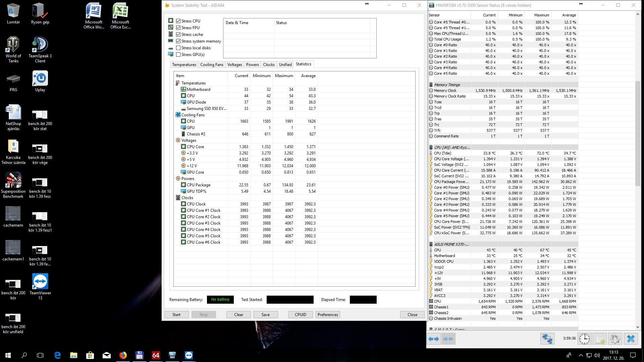Open the volume control in system tray

597,355
